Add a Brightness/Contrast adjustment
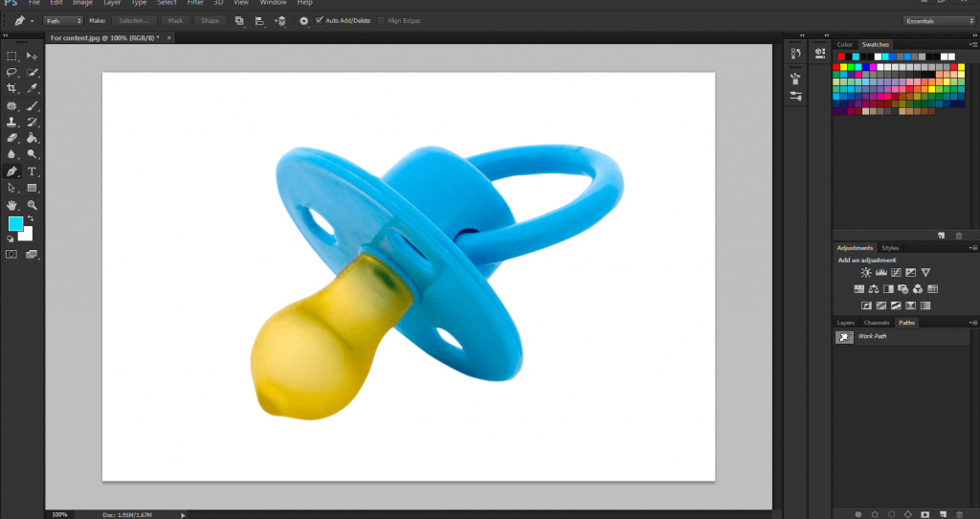The width and height of the screenshot is (980, 519). (865, 273)
